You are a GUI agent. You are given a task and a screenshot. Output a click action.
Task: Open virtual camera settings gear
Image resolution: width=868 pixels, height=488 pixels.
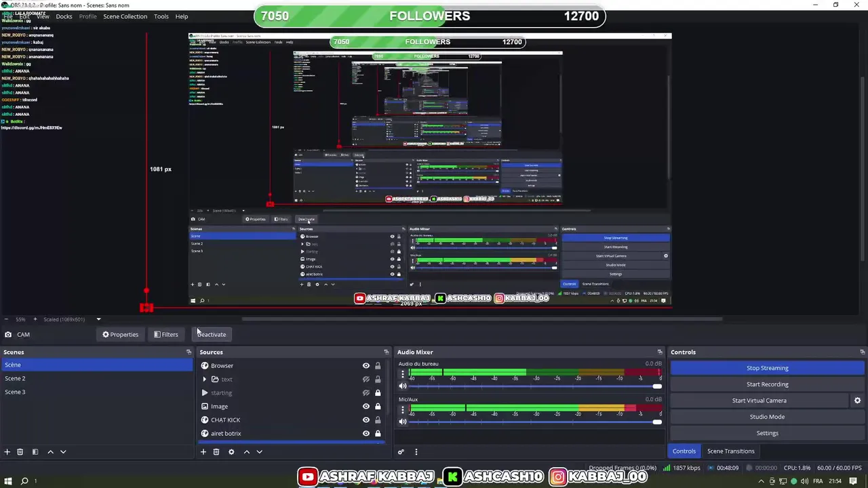[x=857, y=401]
